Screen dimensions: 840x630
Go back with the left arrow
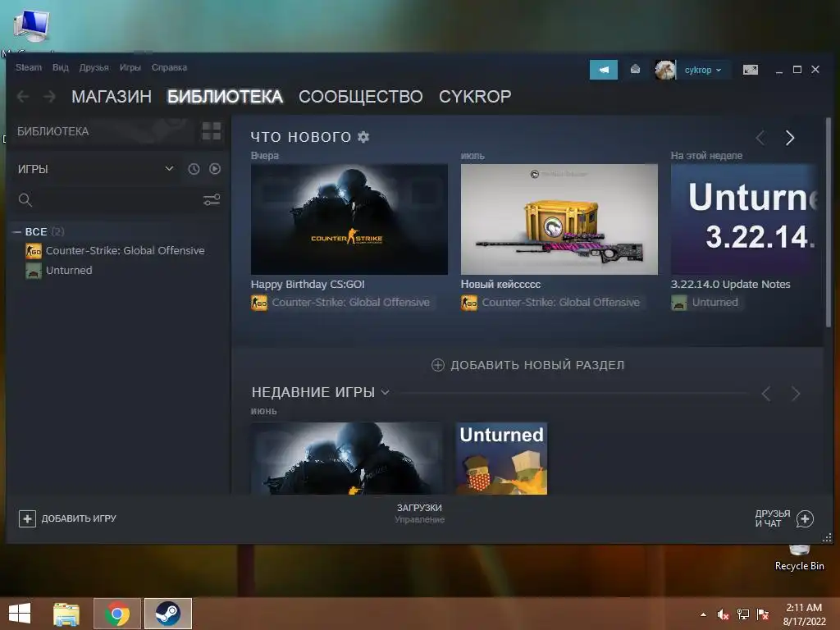pos(22,97)
